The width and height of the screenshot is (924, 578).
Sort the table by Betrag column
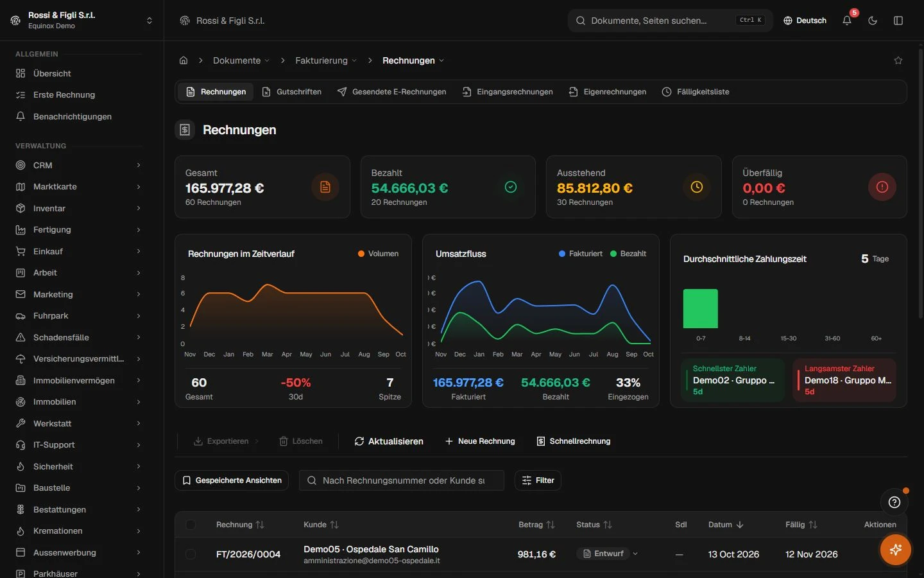coord(536,525)
